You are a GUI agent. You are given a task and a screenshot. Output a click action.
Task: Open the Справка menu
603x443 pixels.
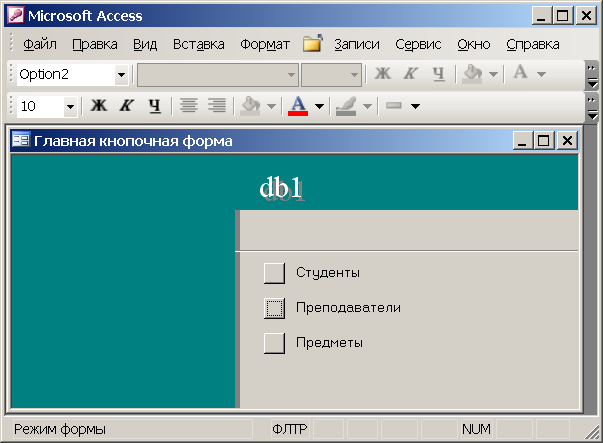point(533,44)
